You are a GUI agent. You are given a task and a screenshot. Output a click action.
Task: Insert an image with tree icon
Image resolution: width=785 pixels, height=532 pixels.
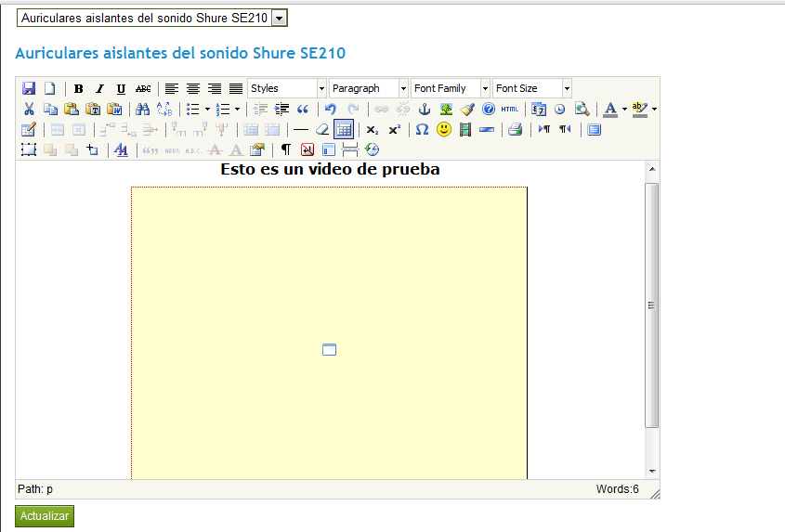[x=446, y=110]
